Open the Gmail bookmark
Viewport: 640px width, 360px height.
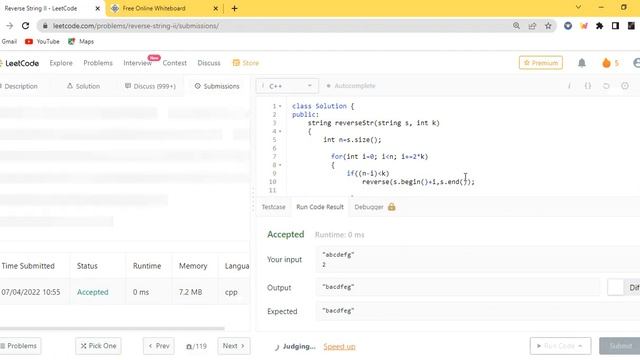click(9, 42)
